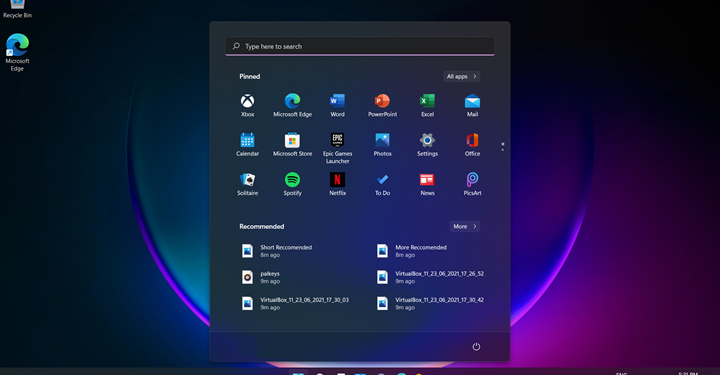Image resolution: width=720 pixels, height=375 pixels.
Task: Open Excel
Action: pyautogui.click(x=428, y=106)
